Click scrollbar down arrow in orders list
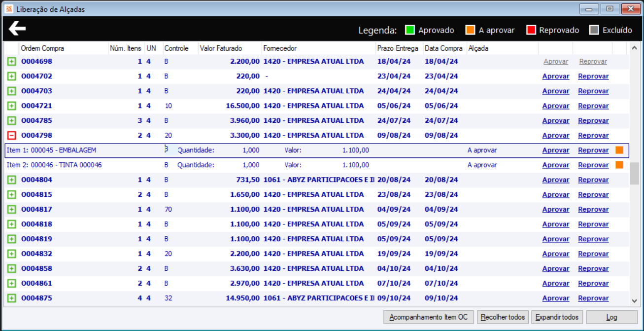Screen dimensions: 644x331 coord(635,300)
